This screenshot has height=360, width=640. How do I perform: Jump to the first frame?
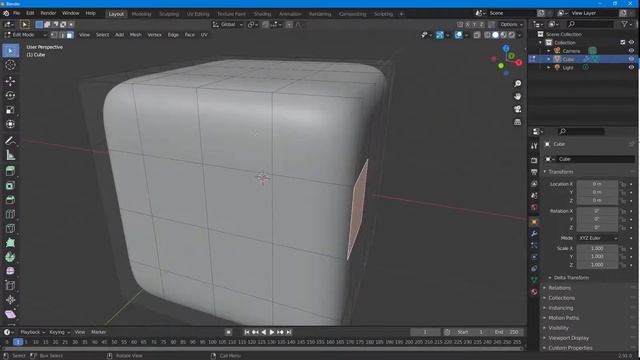[247, 332]
